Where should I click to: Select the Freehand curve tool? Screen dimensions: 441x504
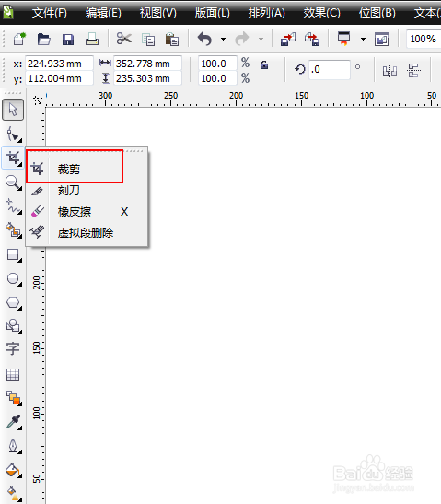[x=14, y=206]
